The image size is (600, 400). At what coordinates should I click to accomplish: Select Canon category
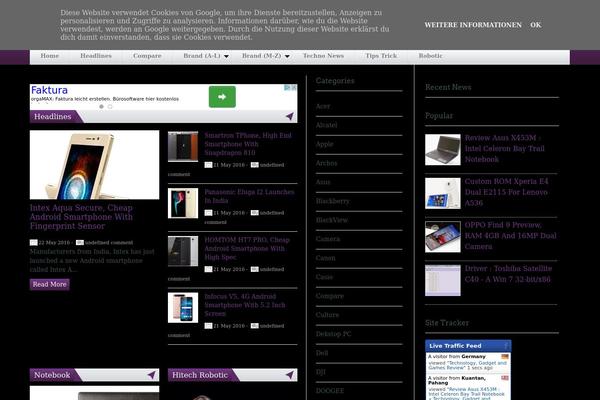tap(326, 258)
